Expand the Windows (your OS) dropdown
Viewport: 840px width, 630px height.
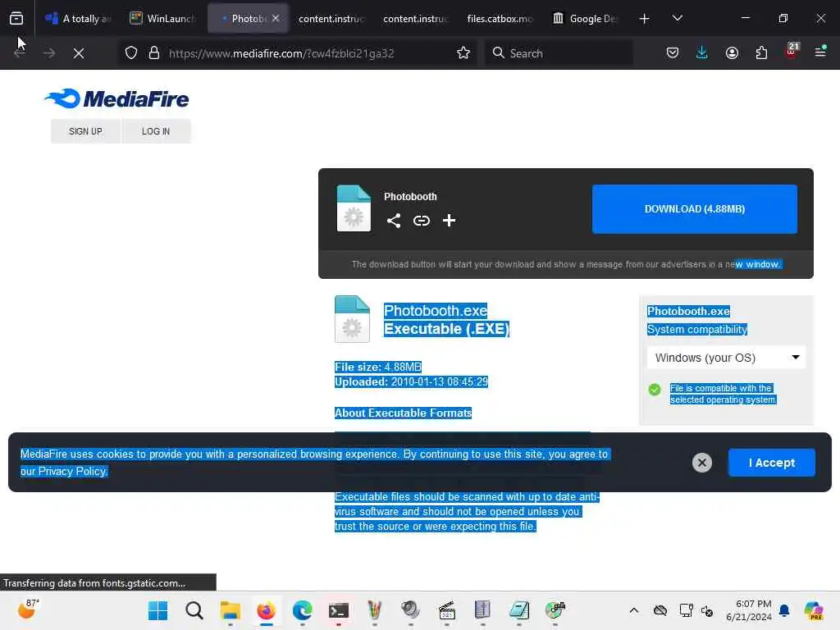[727, 358]
